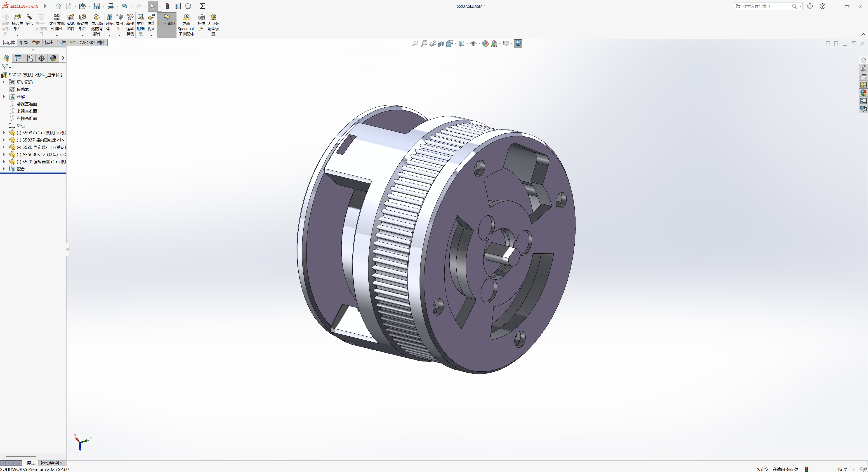The height and width of the screenshot is (472, 868).
Task: Click the Rebuild traffic light icon
Action: tap(167, 6)
